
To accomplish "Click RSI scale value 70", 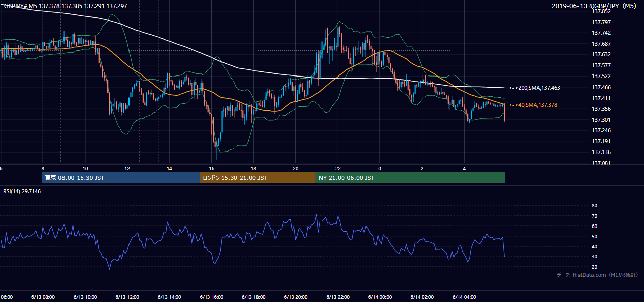I will [x=594, y=216].
